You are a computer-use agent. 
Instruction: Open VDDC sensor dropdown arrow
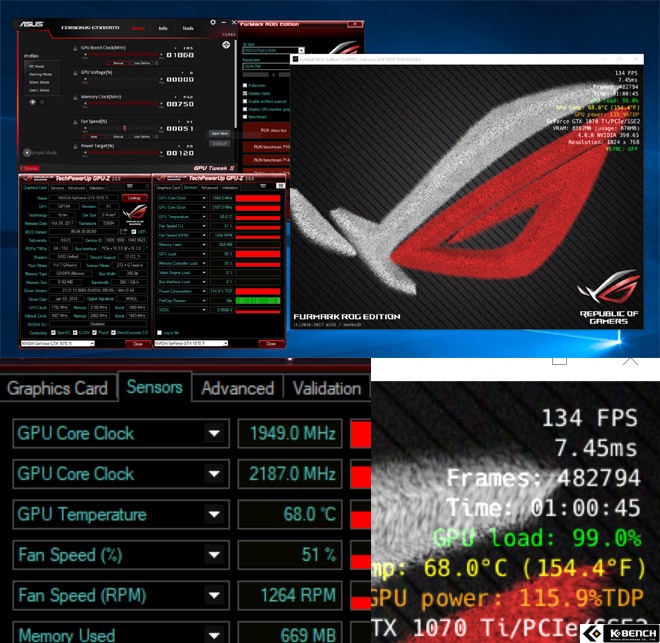coord(204,310)
